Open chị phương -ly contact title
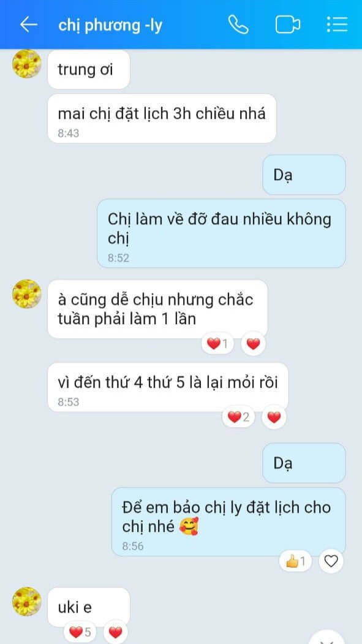362x644 pixels. [x=110, y=26]
